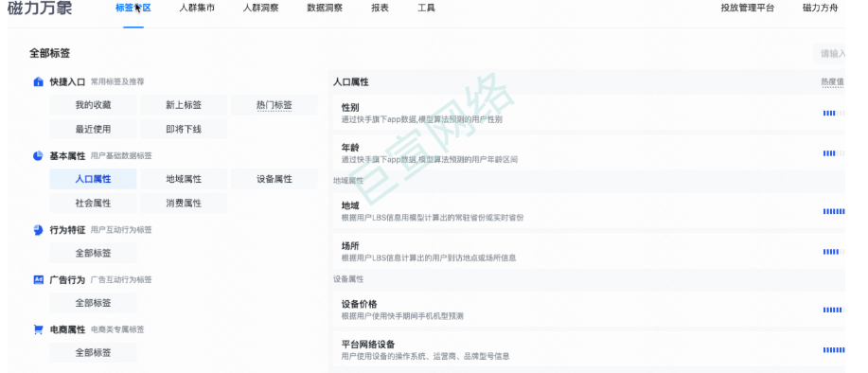The height and width of the screenshot is (373, 868).
Task: Click the 基本属性 pie chart icon
Action: pos(38,156)
